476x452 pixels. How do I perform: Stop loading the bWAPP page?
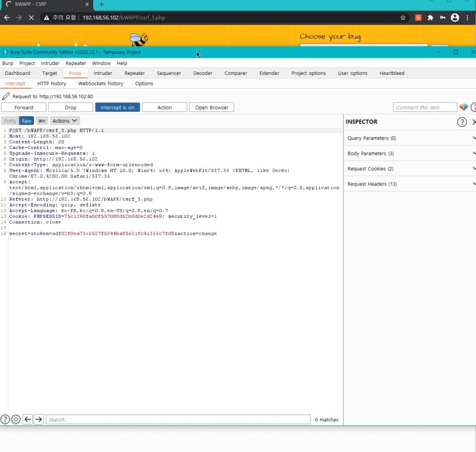point(31,18)
